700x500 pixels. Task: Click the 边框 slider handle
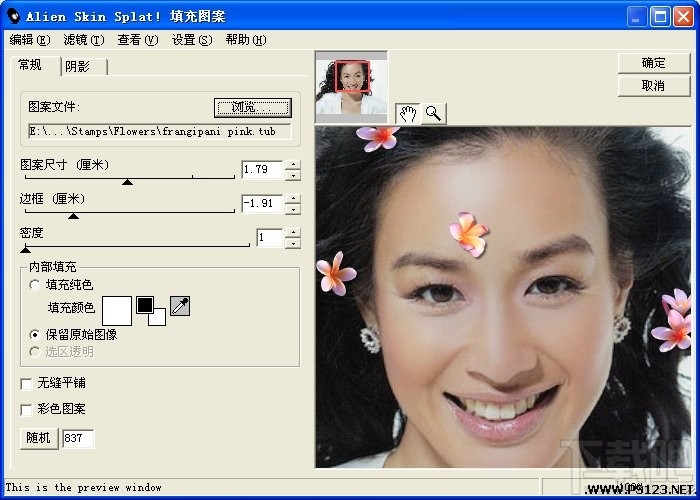click(74, 216)
